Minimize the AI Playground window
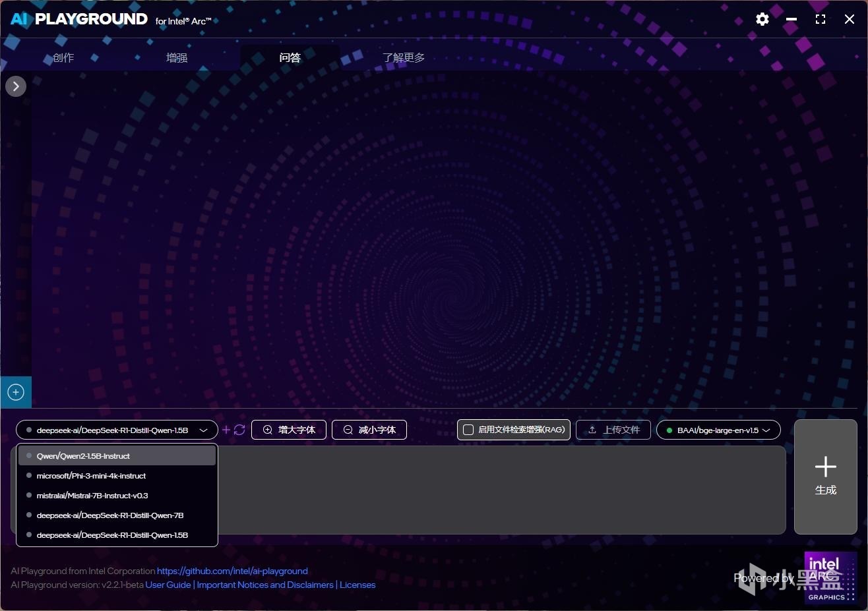This screenshot has height=611, width=868. pyautogui.click(x=791, y=19)
